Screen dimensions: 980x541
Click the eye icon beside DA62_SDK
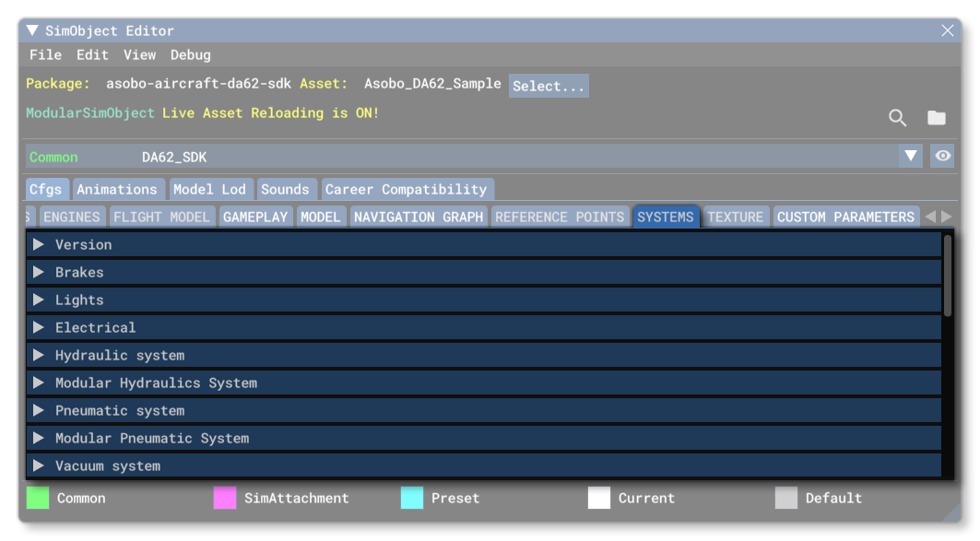coord(942,156)
